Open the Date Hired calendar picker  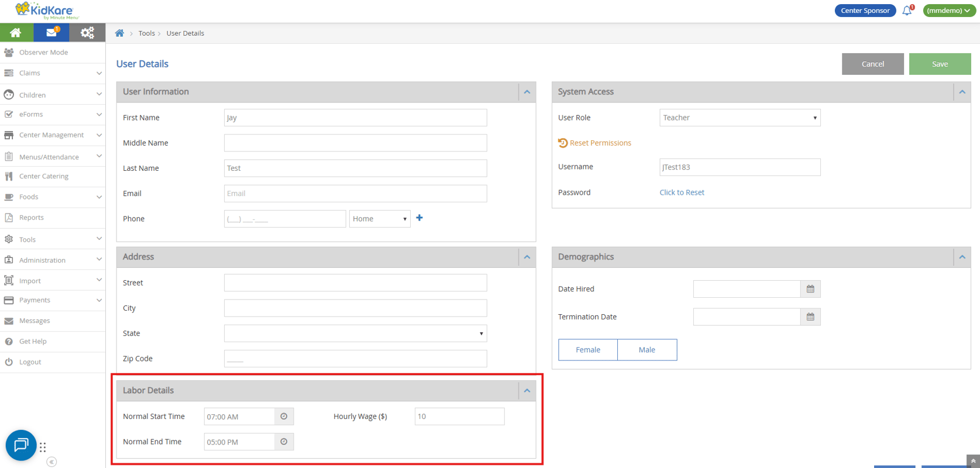810,289
